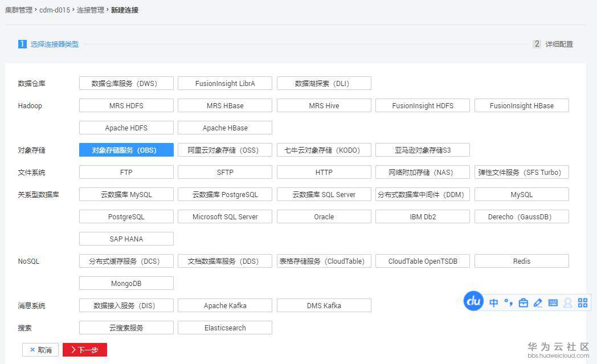
Task: Select SAP HANA connector
Action: [126, 239]
